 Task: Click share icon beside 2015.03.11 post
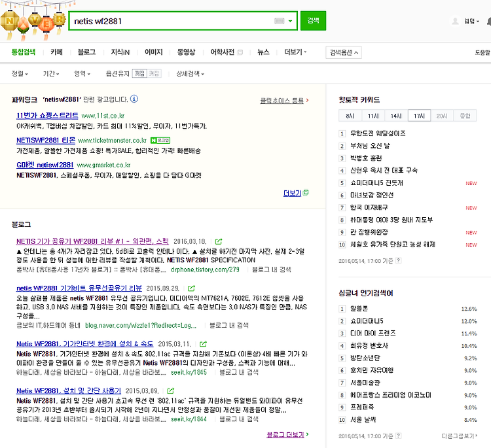tap(203, 344)
